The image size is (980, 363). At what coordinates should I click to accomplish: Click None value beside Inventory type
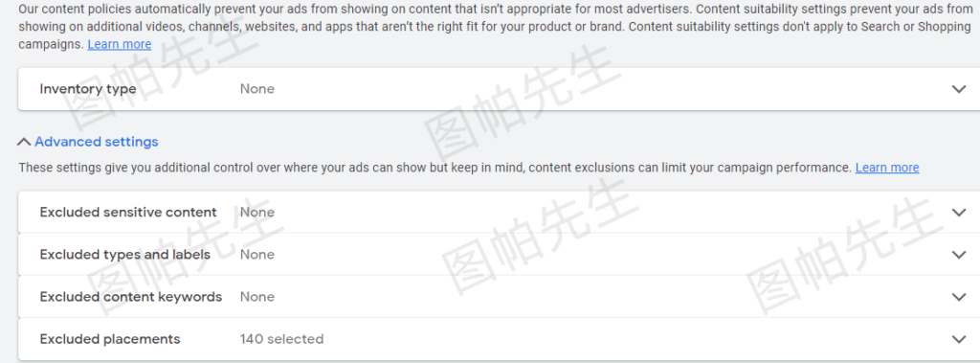tap(256, 89)
